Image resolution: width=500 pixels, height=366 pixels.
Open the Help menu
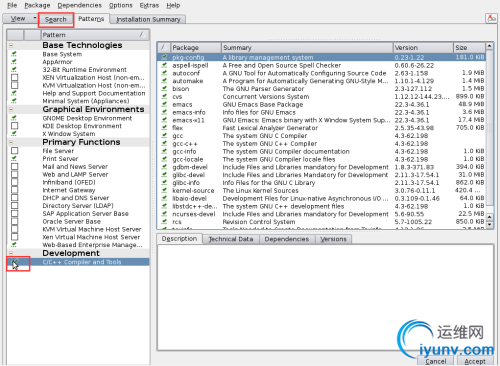click(x=173, y=5)
